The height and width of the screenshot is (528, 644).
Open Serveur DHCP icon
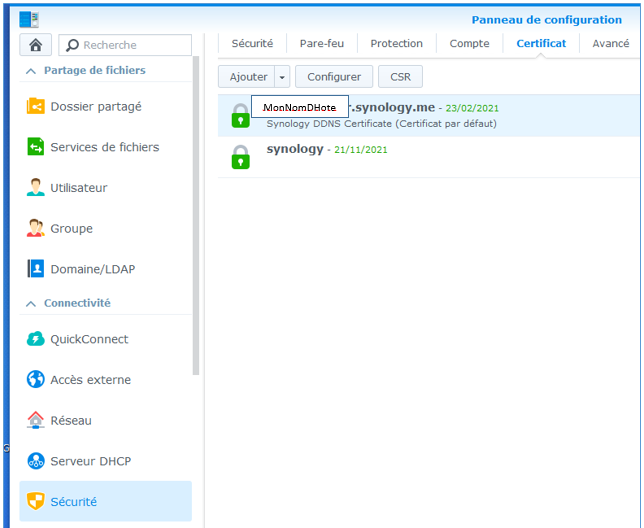[35, 462]
